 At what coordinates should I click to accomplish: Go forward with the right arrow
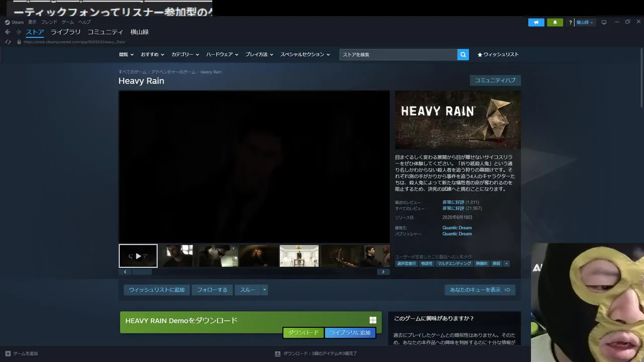[18, 32]
